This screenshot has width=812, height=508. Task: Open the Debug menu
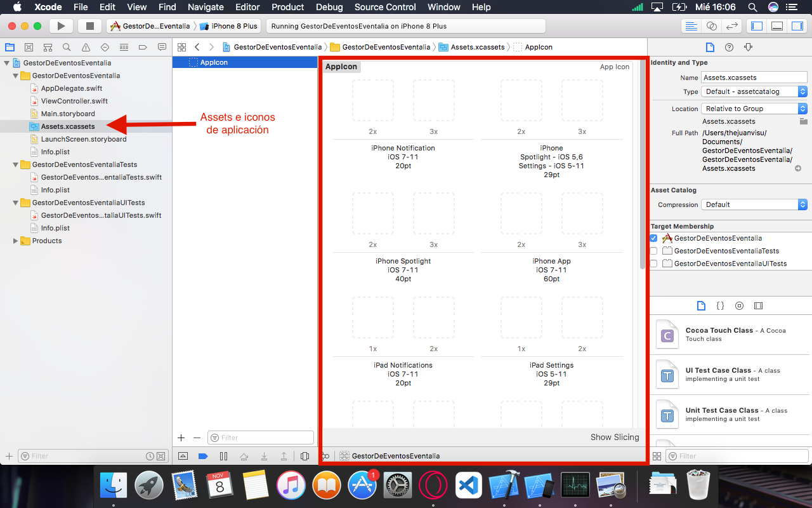pos(329,7)
